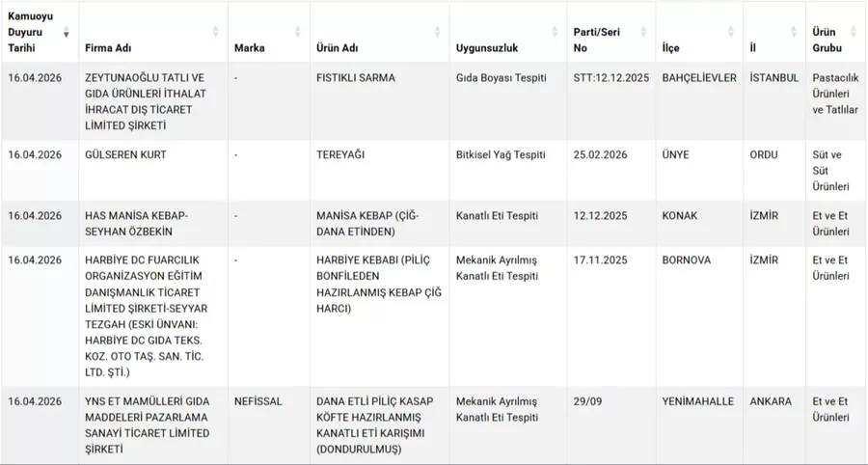Click sort arrows in Kamuoyu Duyuru Tarihi column
The image size is (868, 465).
pyautogui.click(x=67, y=33)
